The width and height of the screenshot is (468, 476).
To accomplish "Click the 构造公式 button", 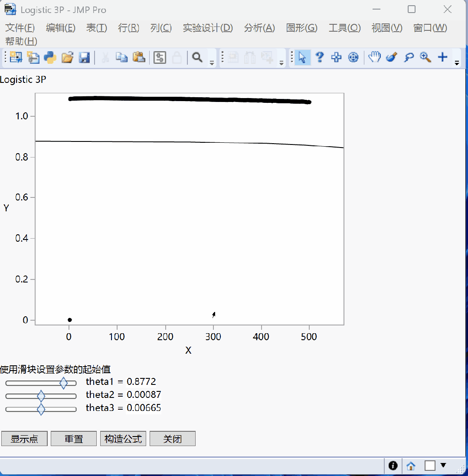I will pos(123,439).
